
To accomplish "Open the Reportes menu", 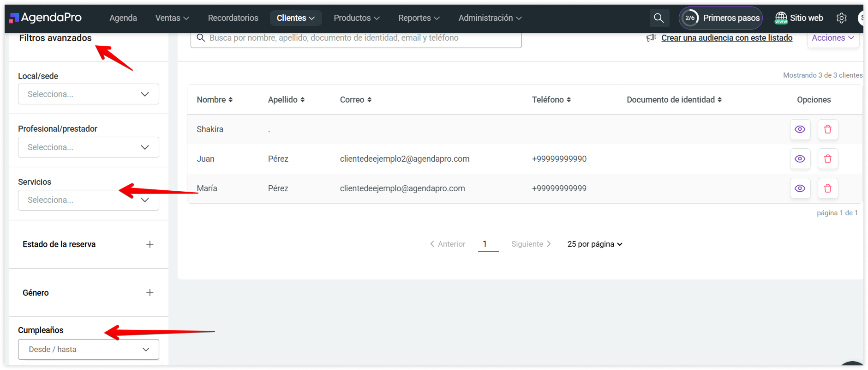I will point(419,18).
